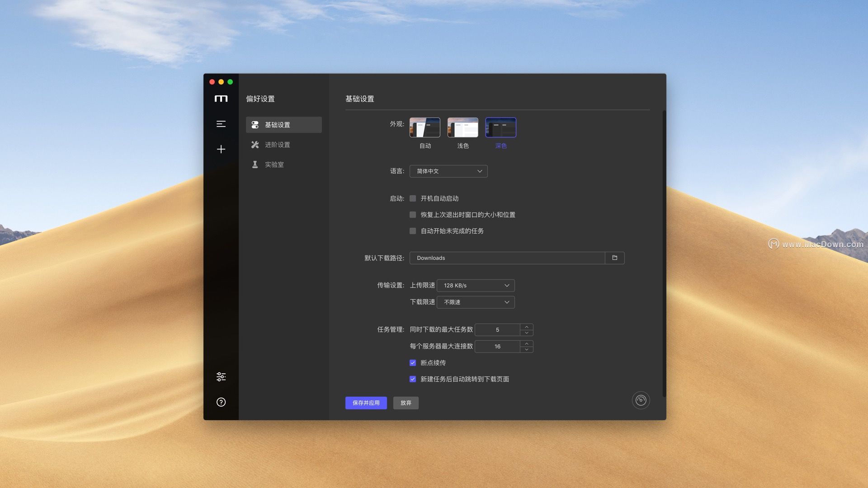This screenshot has width=868, height=488.
Task: Open the task list from the sidebar
Action: coord(221,123)
